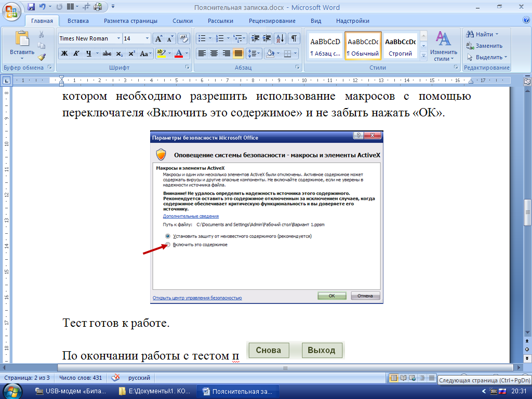This screenshot has width=532, height=399.
Task: Center the paragraph text
Action: 214,54
